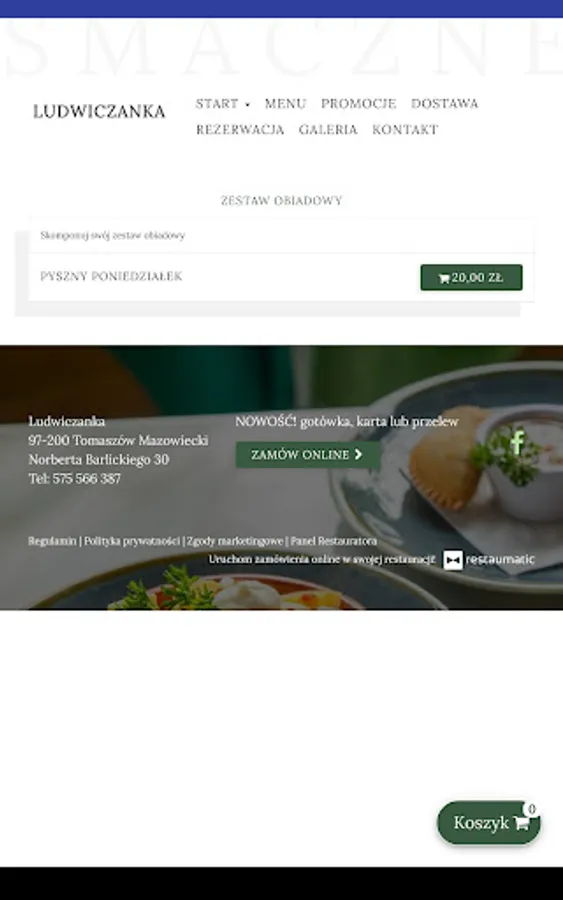This screenshot has width=563, height=900.
Task: Open the PROMOCJE navigation item
Action: pyautogui.click(x=358, y=103)
